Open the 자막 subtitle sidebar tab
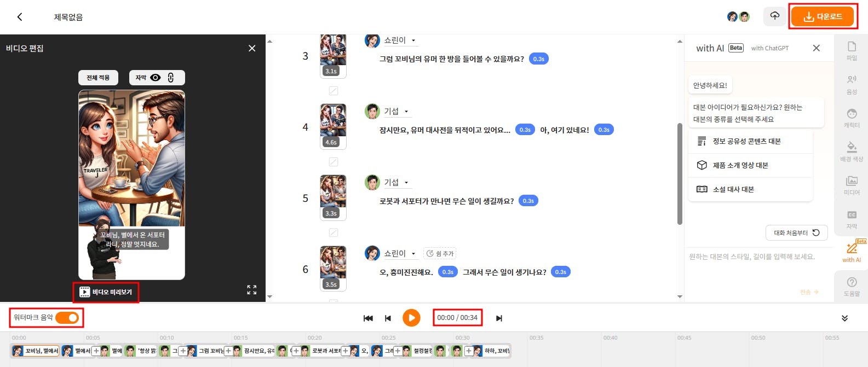 click(852, 219)
